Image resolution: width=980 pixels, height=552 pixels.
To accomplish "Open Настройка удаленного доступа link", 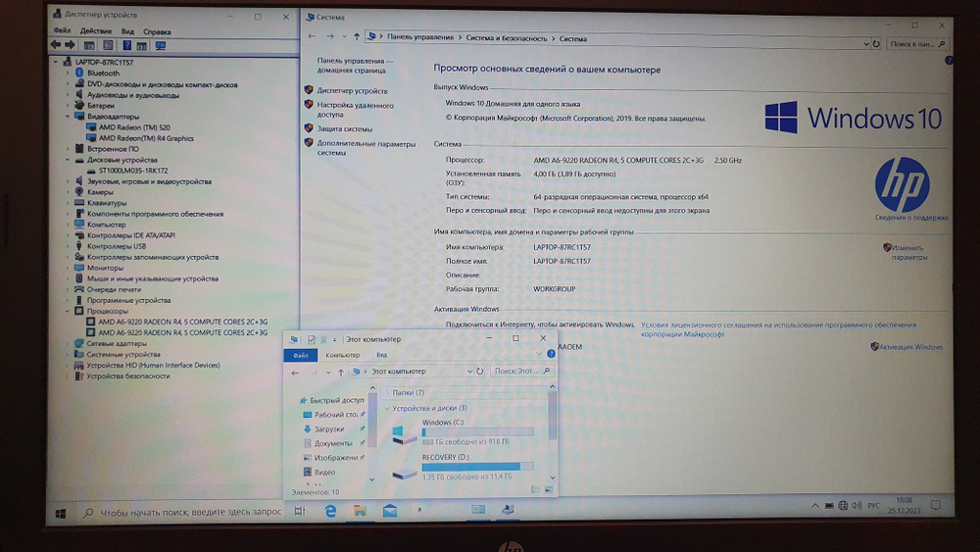I will [x=355, y=110].
